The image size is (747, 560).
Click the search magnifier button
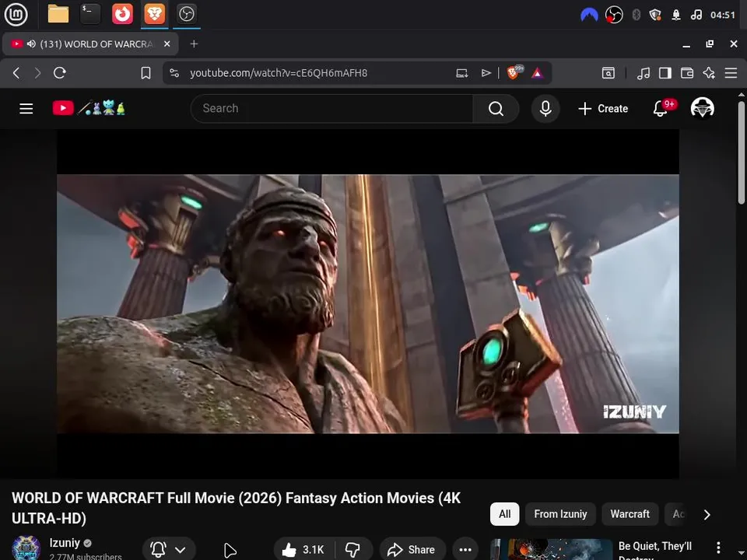tap(496, 109)
